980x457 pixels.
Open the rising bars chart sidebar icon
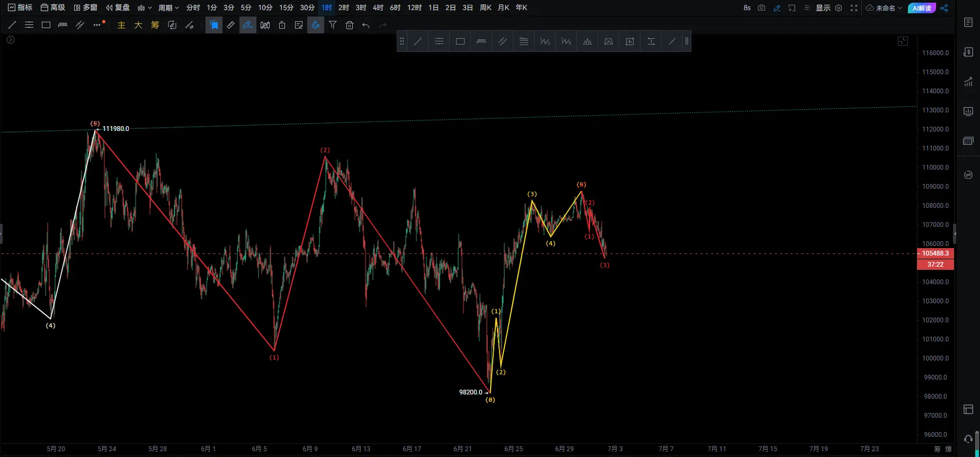coord(968,82)
